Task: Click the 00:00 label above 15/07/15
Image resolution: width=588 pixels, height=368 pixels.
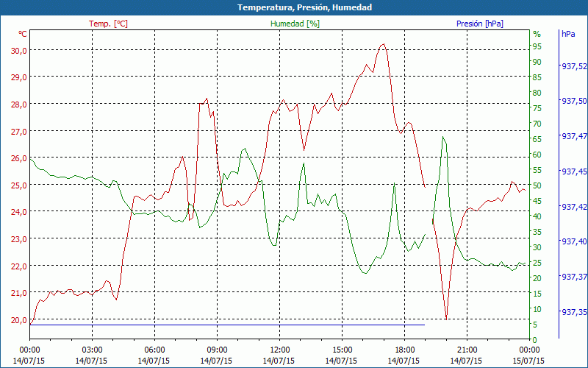Action: (529, 350)
